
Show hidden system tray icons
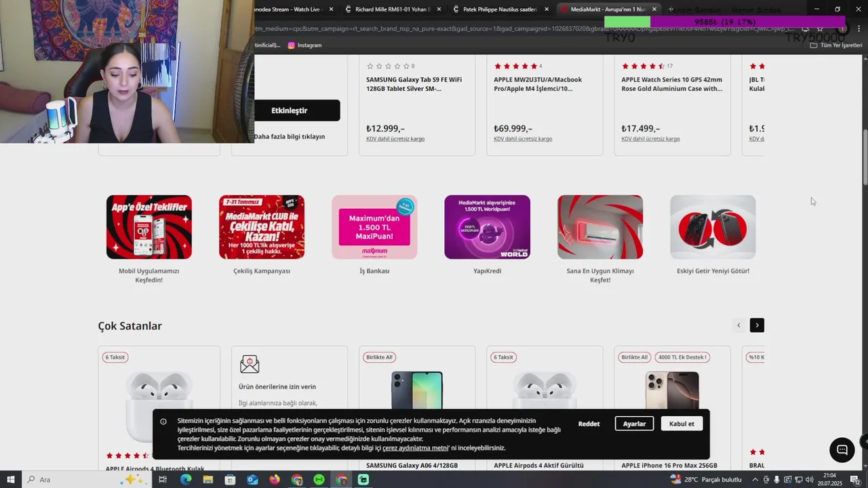755,479
